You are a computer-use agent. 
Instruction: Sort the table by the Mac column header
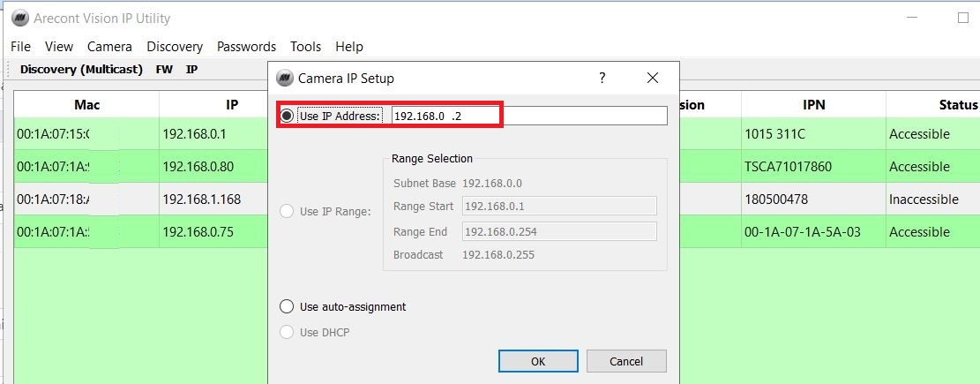coord(86,105)
